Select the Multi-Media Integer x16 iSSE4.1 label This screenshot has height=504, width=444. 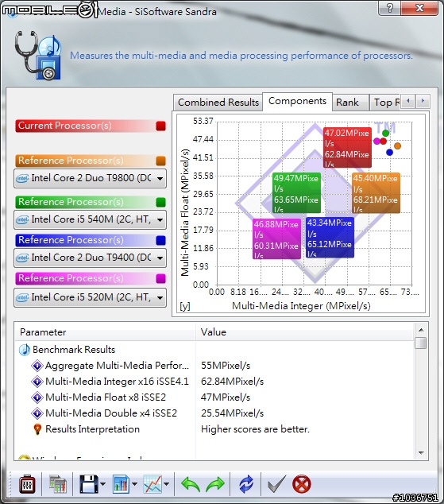[x=118, y=382]
